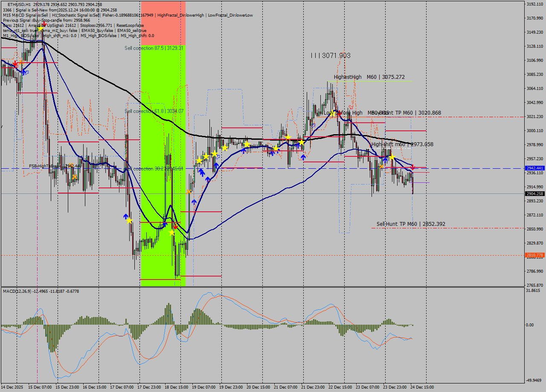Image resolution: width=546 pixels, height=392 pixels.
Task: Select the ETHUSD,H1 chart title
Action: (17, 3)
